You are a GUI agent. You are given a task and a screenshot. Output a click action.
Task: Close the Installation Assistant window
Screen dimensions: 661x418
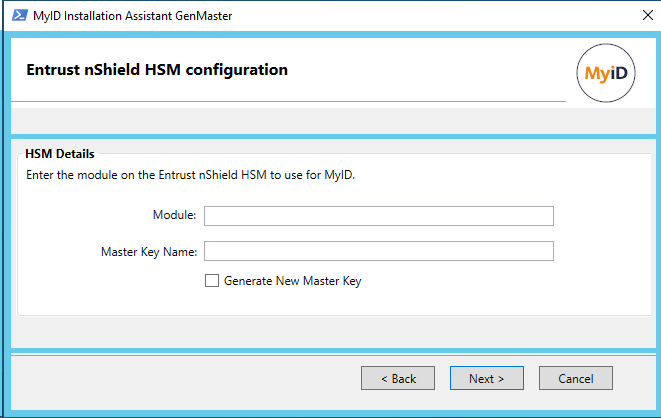pos(648,16)
